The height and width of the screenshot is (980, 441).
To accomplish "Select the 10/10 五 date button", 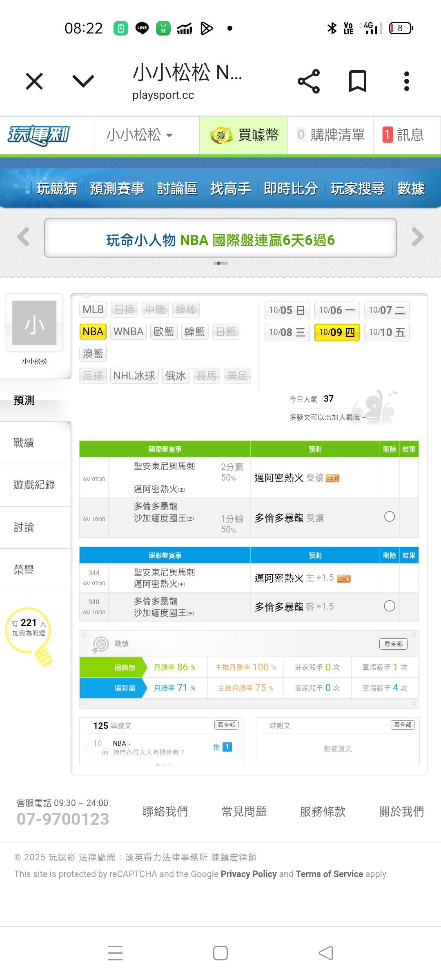I will click(387, 332).
